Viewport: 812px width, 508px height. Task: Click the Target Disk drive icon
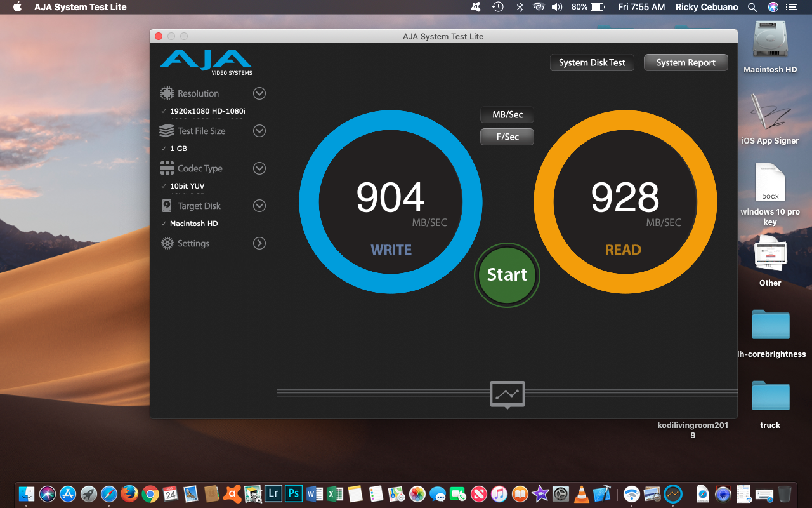click(x=167, y=206)
